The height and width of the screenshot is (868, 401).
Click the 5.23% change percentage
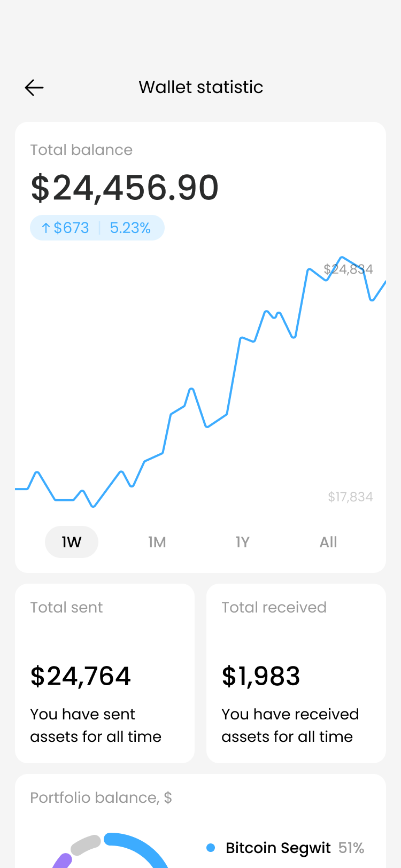point(130,228)
